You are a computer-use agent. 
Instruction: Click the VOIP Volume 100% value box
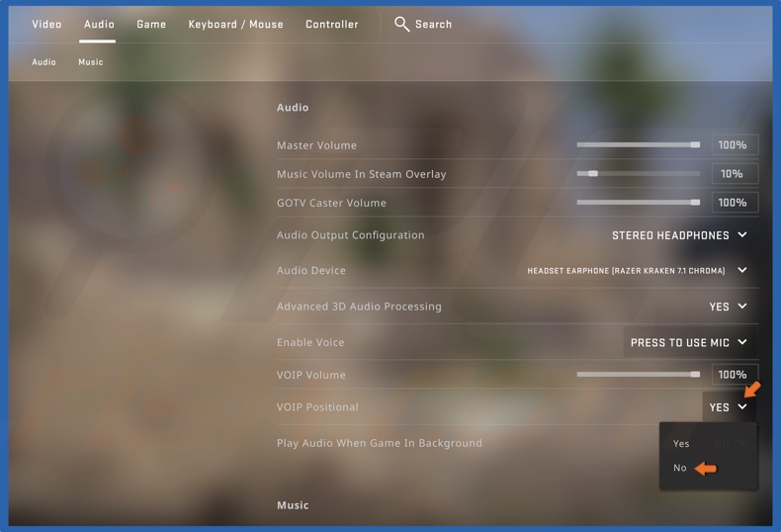[x=735, y=375]
